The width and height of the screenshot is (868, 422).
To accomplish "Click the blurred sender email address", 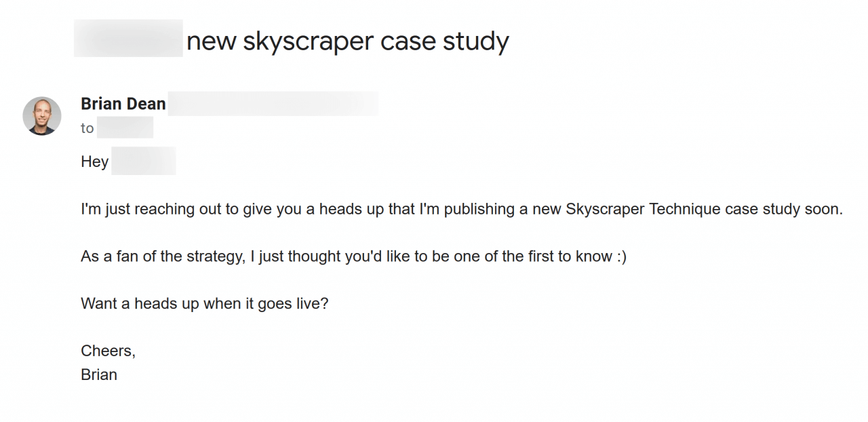I will pyautogui.click(x=273, y=104).
